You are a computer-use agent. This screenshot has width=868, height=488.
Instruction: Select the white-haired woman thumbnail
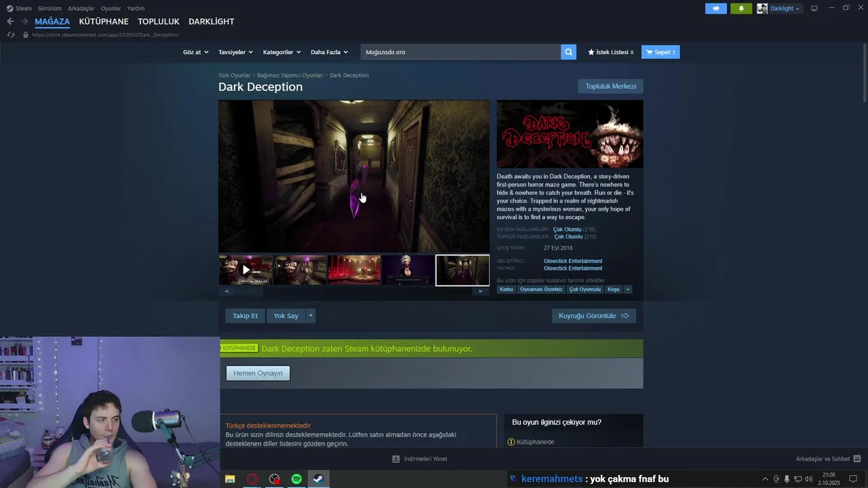tap(408, 270)
